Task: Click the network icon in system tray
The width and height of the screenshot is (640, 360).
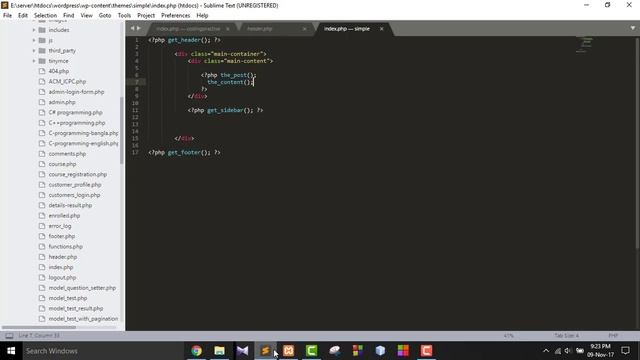Action: point(558,351)
